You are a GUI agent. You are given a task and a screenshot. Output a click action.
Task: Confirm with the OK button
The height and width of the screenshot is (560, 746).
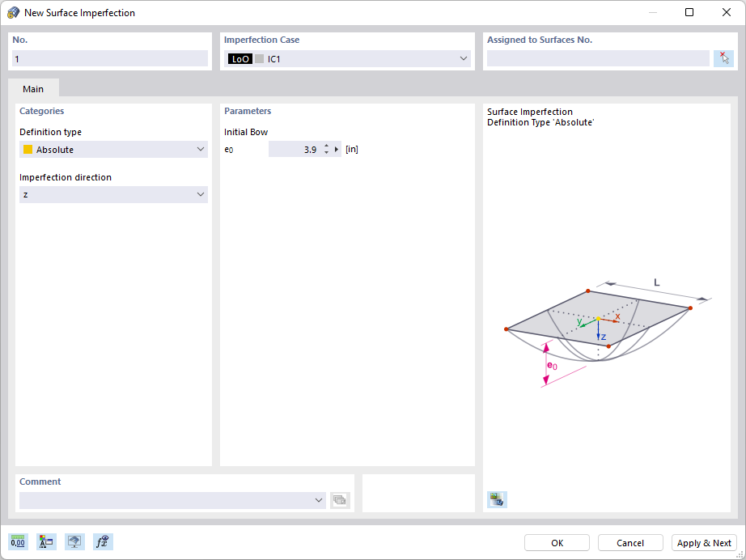coord(557,543)
